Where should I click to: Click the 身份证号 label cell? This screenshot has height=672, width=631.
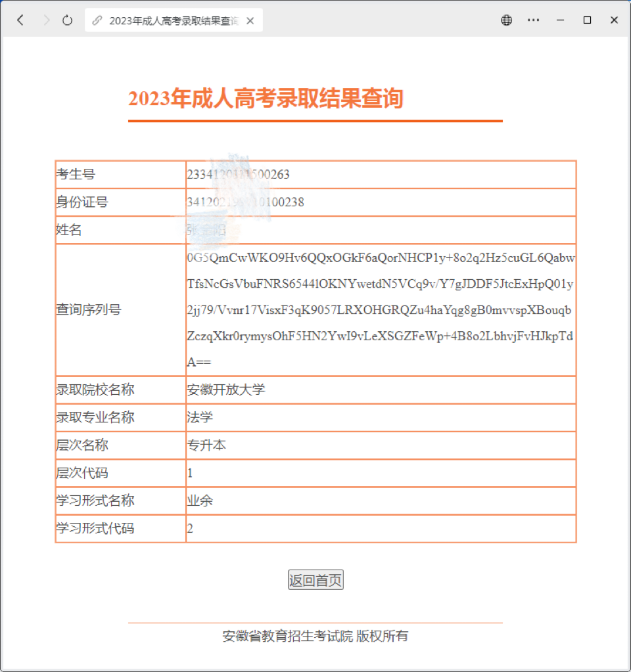120,202
